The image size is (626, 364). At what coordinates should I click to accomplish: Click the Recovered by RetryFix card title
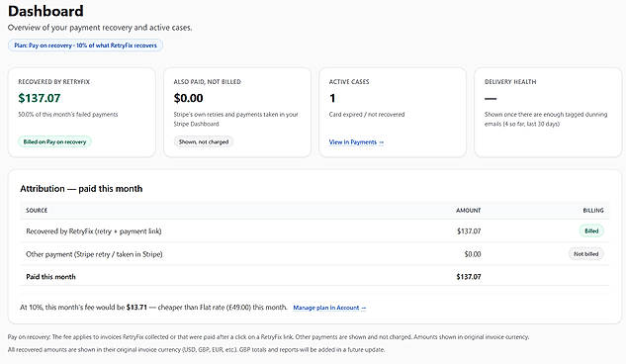[53, 82]
